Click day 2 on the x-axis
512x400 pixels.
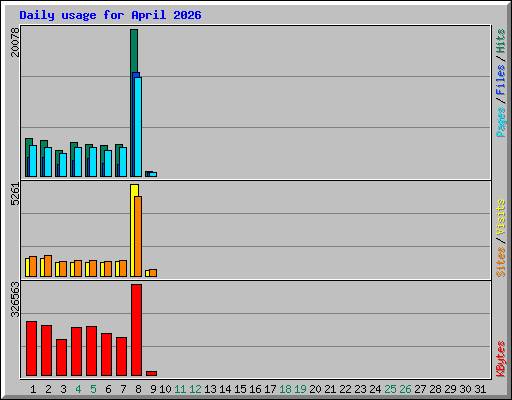pos(48,389)
